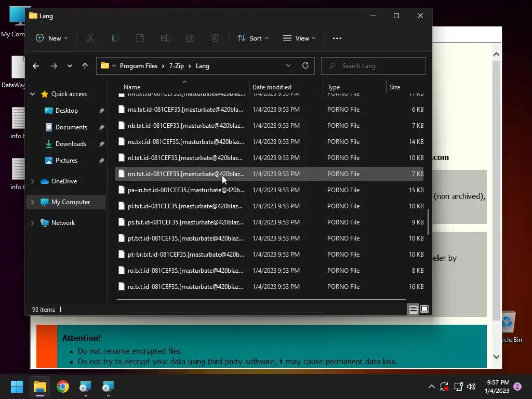532x399 pixels.
Task: Select Network in navigation pane
Action: coord(63,223)
